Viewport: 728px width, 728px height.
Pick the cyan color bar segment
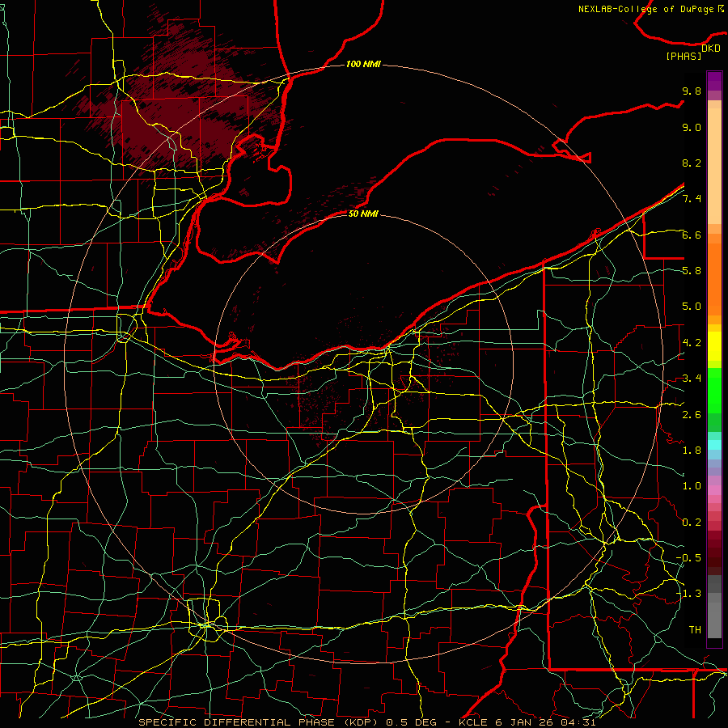[714, 445]
